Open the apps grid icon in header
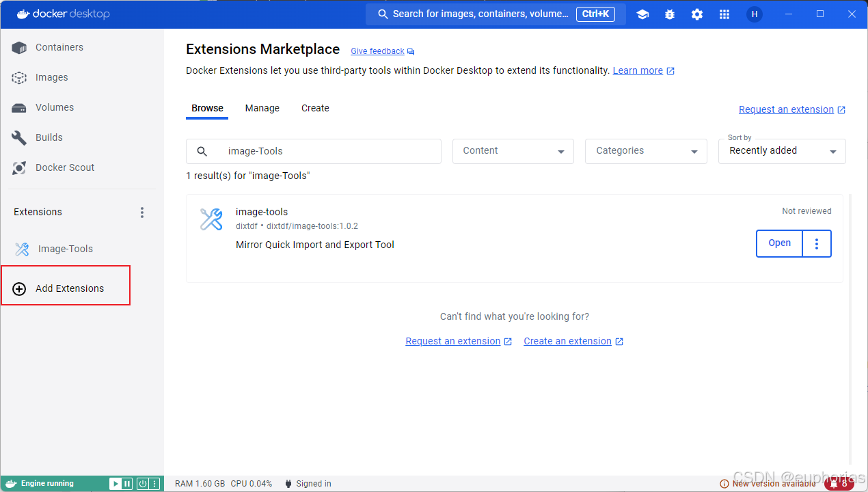Screen dimensions: 868x492 (724, 14)
